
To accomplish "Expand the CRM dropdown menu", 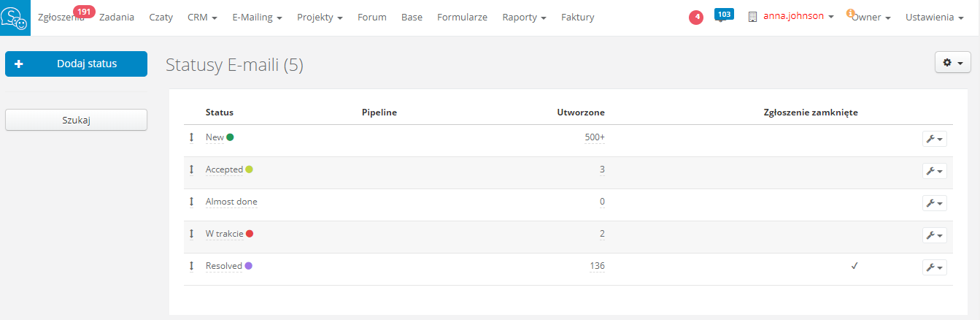I will point(202,17).
